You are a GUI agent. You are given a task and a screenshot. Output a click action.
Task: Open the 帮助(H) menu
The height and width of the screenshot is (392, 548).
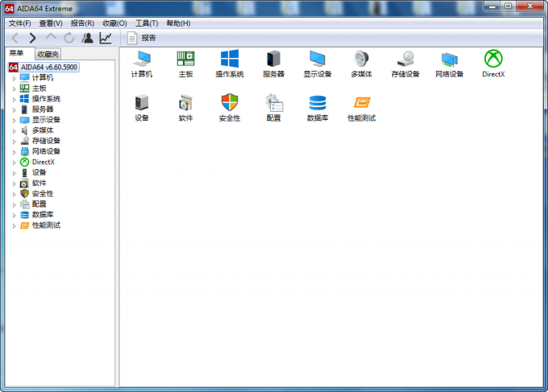[x=178, y=23]
